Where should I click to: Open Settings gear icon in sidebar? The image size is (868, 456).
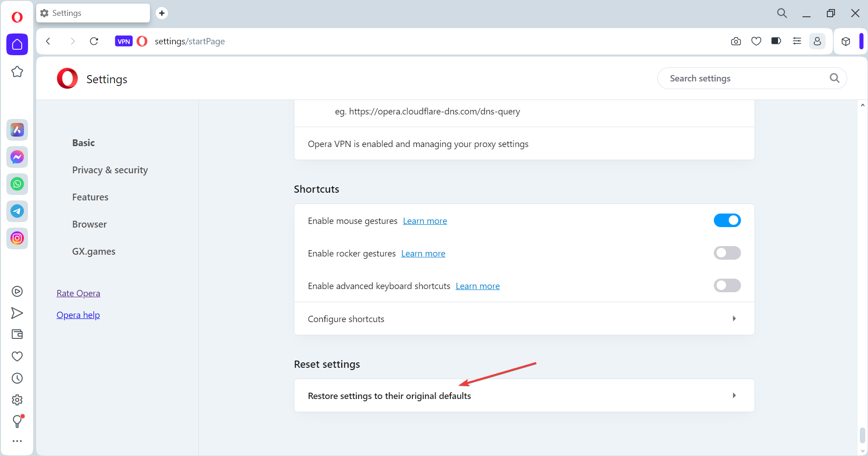pos(17,400)
